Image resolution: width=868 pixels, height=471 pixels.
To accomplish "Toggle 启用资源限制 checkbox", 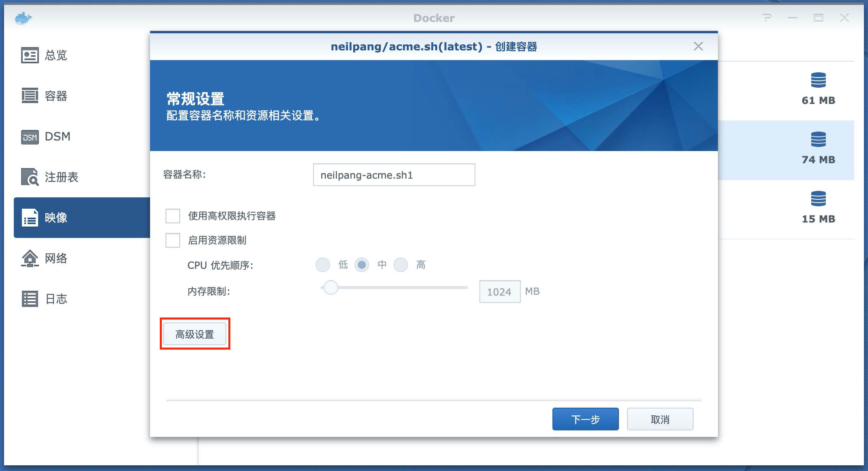I will 173,240.
